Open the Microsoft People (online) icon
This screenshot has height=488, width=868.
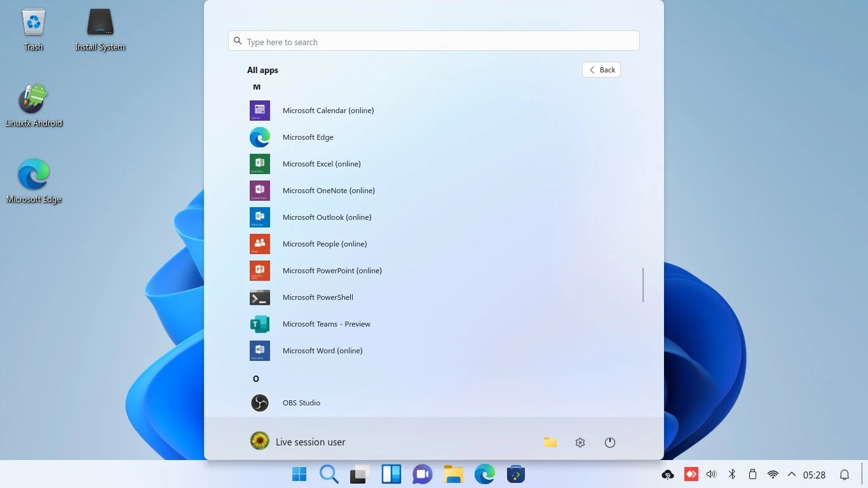point(260,244)
